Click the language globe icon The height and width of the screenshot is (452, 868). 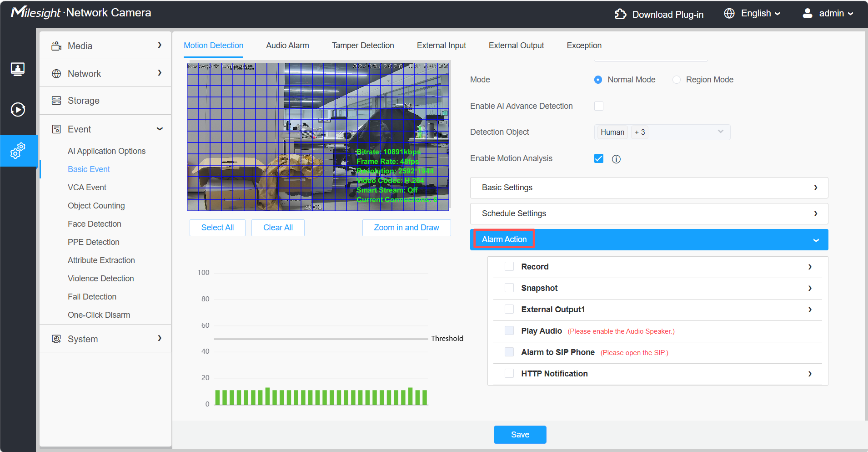(729, 13)
